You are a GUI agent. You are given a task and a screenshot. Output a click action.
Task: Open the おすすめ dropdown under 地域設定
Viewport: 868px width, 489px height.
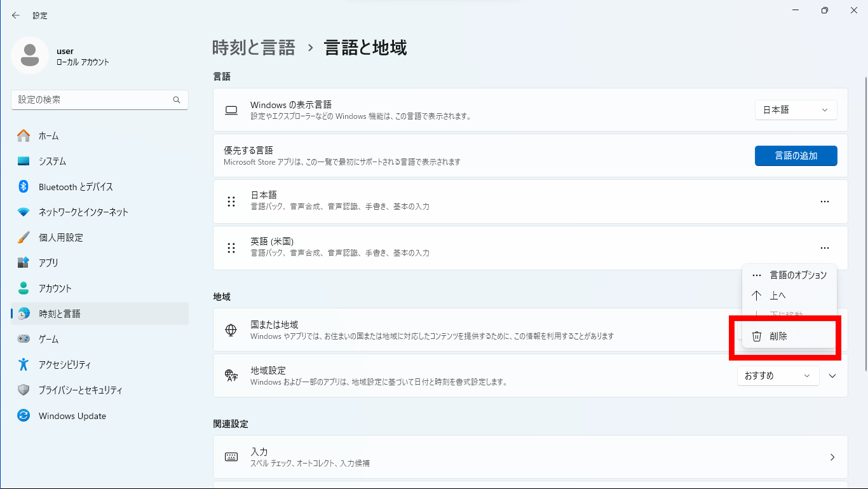point(778,376)
